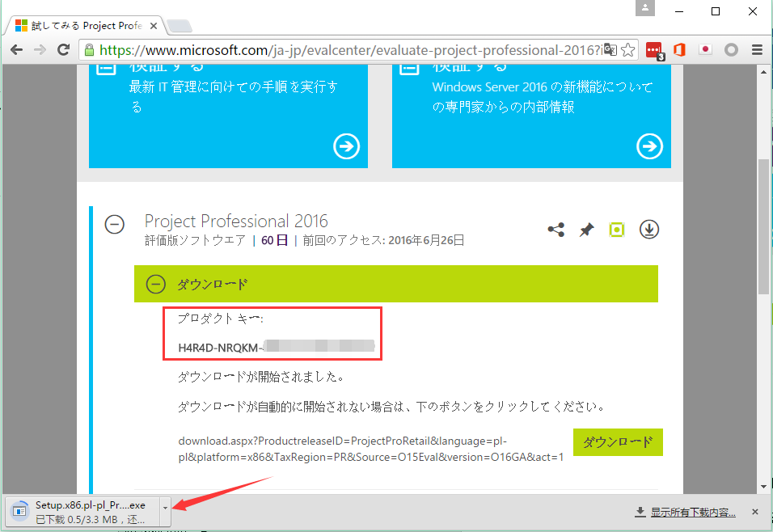Click the 最新 IT 管理に向けての手順 tile text
This screenshot has height=532, width=773.
(x=233, y=97)
